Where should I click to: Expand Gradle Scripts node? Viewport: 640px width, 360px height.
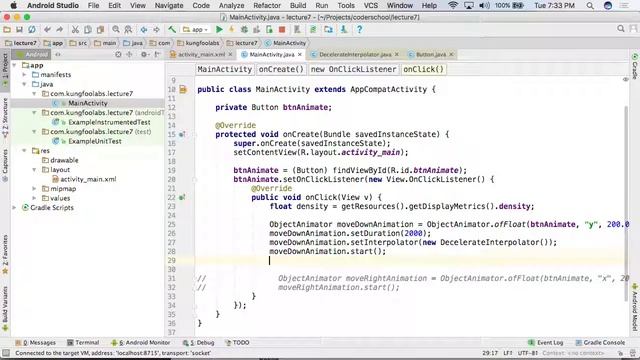[x=15, y=207]
